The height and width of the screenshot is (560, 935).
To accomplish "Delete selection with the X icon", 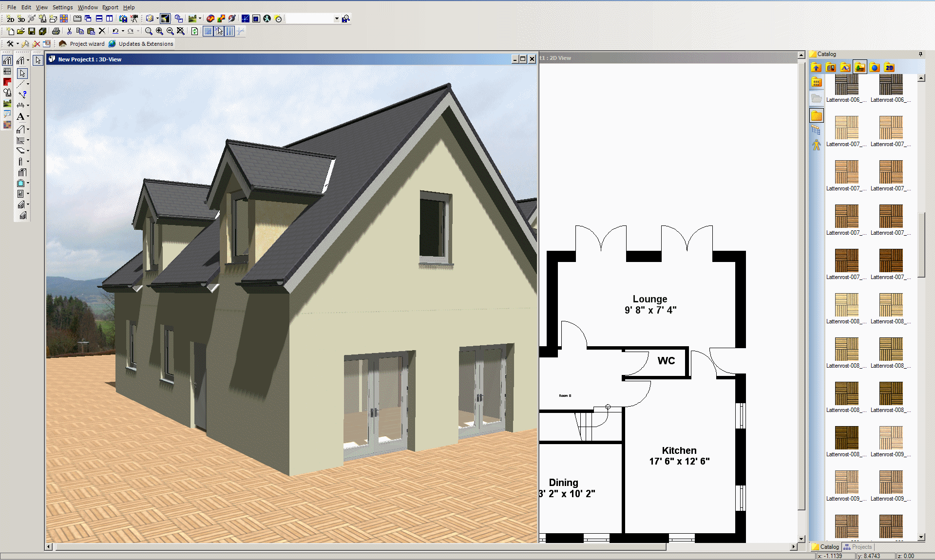I will click(x=102, y=31).
